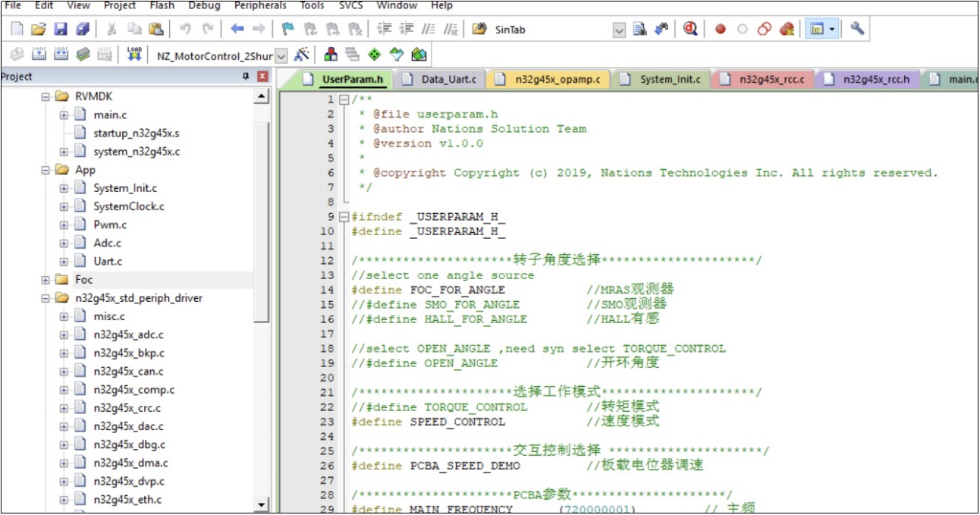Expand the System_Init.c node in tree

click(x=64, y=188)
